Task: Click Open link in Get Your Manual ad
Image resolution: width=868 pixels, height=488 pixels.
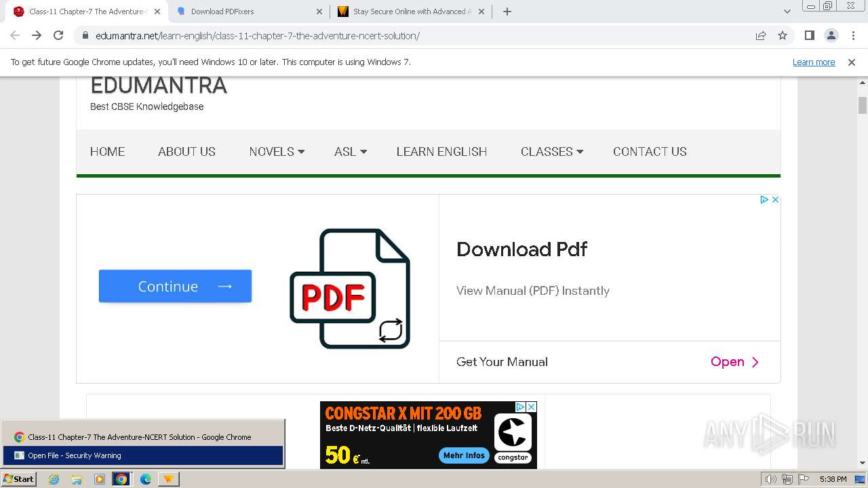Action: point(734,362)
